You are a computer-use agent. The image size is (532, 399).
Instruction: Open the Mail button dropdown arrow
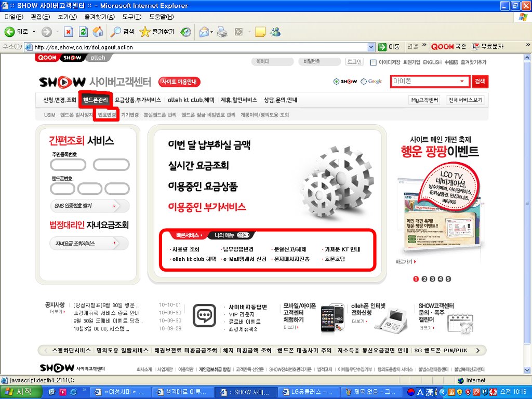(212, 32)
